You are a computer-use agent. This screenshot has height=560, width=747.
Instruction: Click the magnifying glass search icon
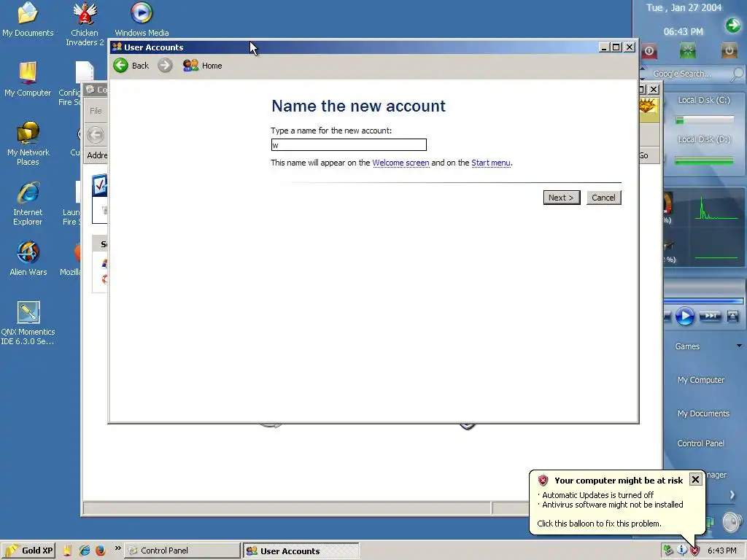pyautogui.click(x=737, y=74)
